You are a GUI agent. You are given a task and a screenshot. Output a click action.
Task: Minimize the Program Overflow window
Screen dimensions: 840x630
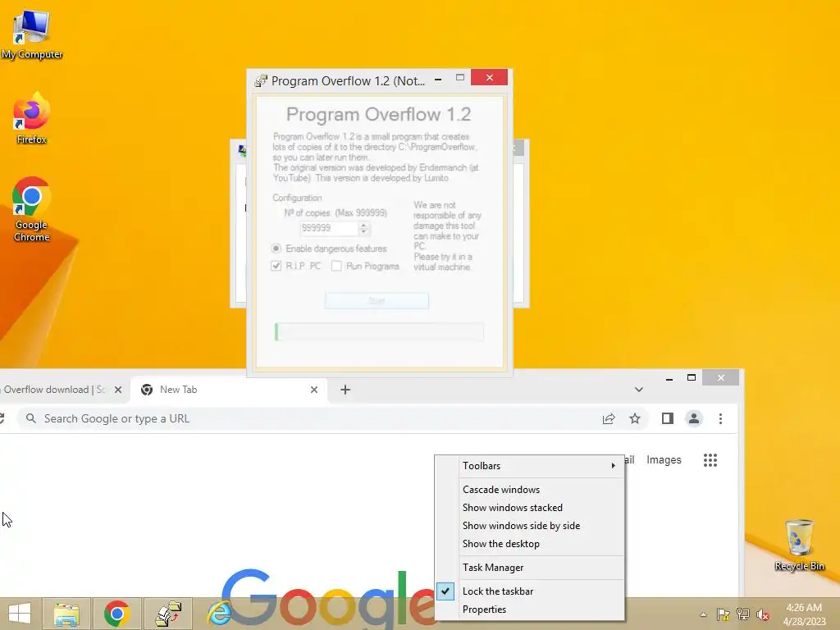[x=438, y=80]
